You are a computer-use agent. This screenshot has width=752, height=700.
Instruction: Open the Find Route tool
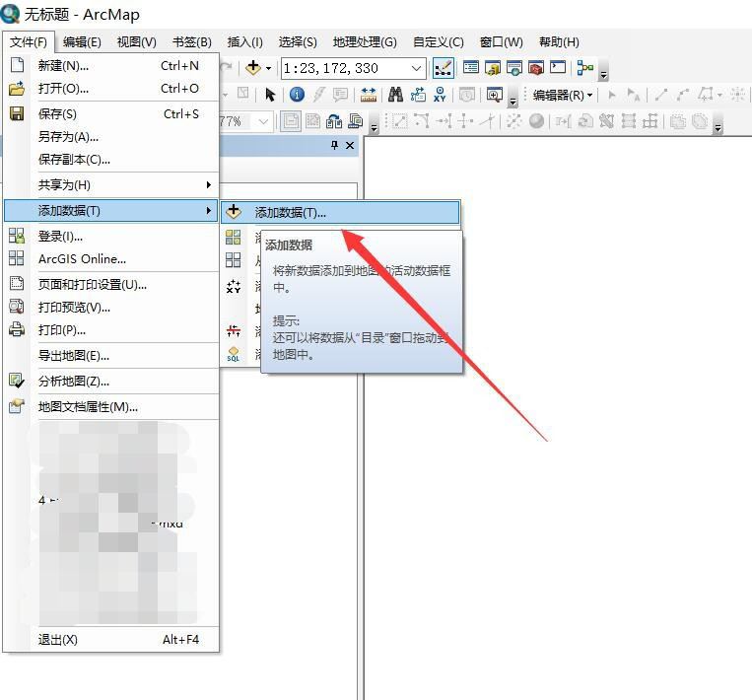click(418, 95)
